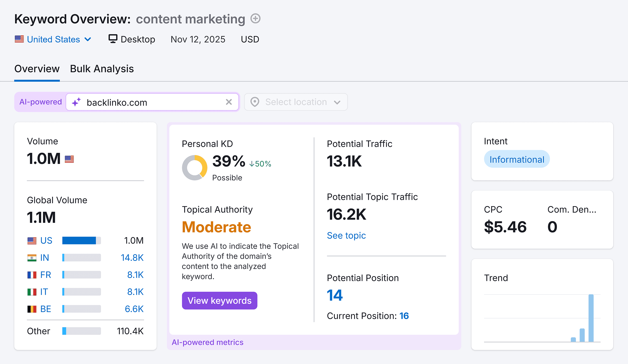The image size is (628, 364).
Task: Open the See topic link
Action: pos(346,235)
